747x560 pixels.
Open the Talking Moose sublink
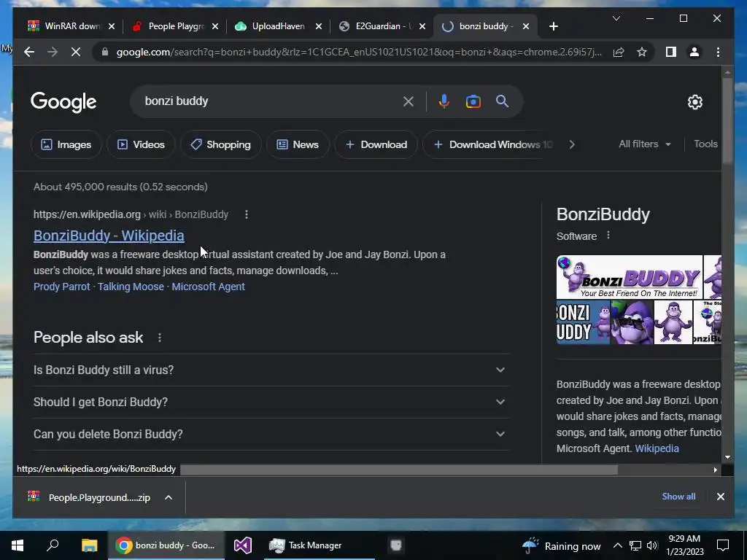[x=131, y=287]
